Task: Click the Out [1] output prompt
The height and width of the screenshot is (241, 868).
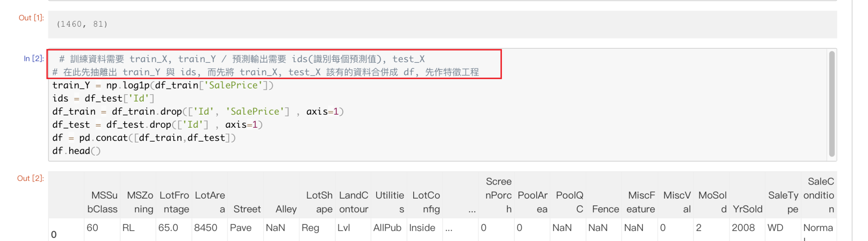Action: 31,18
